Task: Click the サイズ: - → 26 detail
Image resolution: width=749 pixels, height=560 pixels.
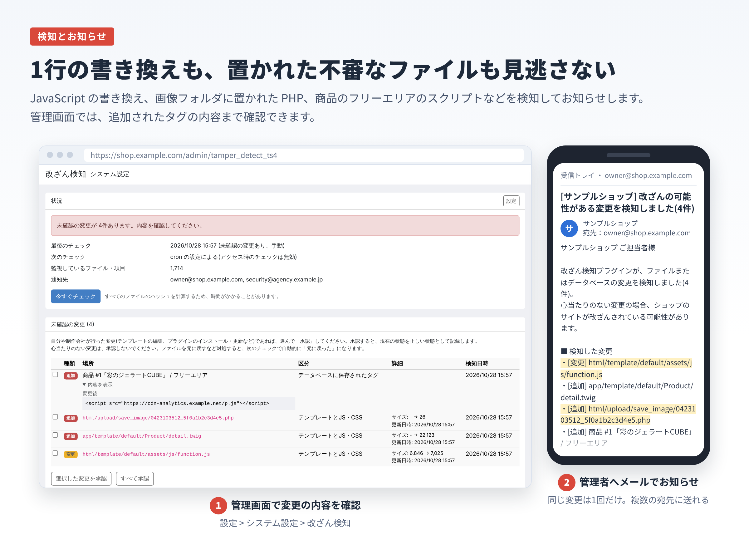Action: 408,417
